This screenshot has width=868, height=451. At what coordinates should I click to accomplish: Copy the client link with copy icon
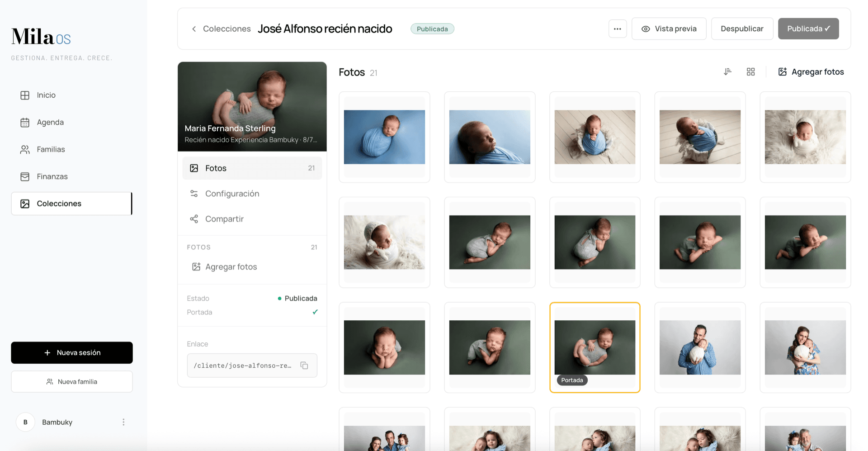tap(304, 366)
